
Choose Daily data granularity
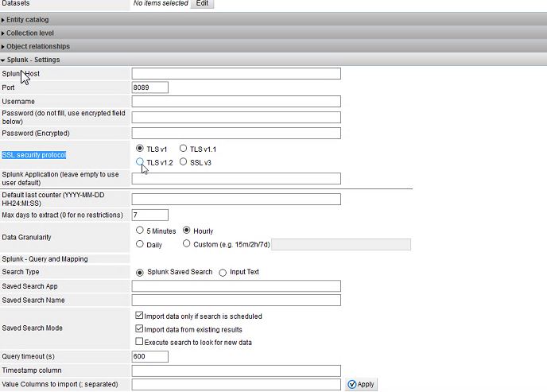(x=140, y=244)
